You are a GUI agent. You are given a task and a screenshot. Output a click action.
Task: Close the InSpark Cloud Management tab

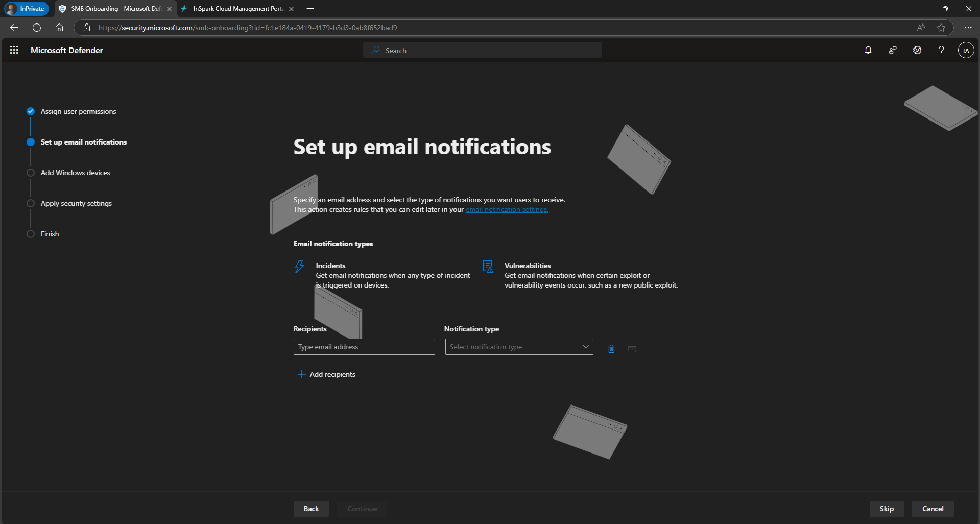point(291,9)
